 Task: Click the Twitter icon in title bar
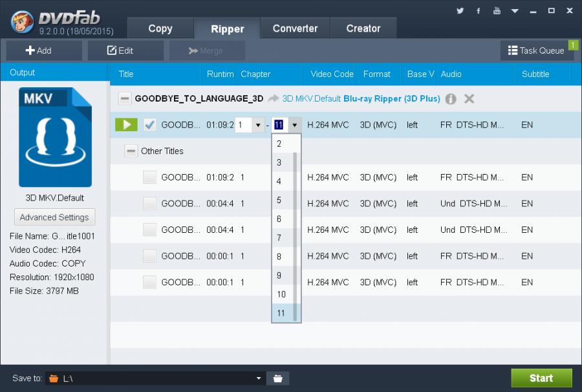point(460,10)
